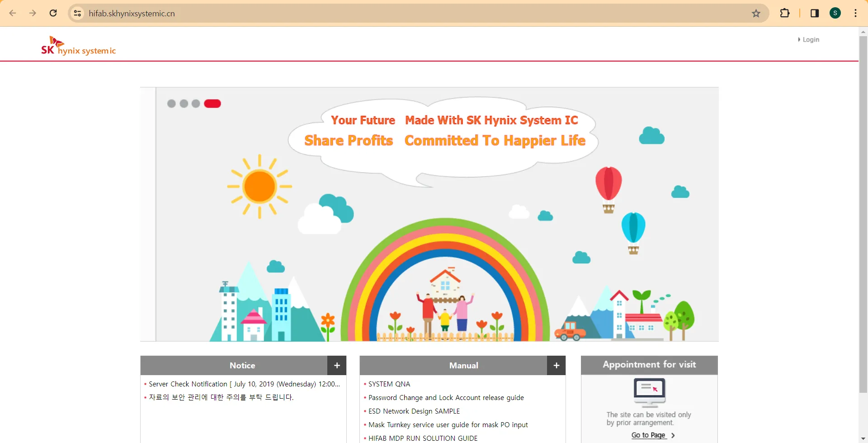The width and height of the screenshot is (868, 443).
Task: Open the Server Check Notification notice
Action: click(244, 384)
